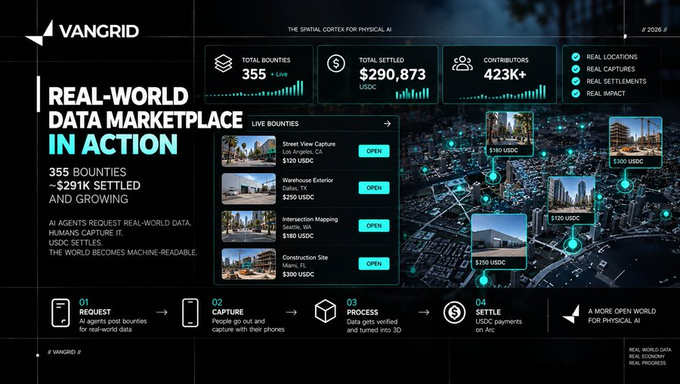Open the Warehouse Exterior bounty
Image resolution: width=680 pixels, height=384 pixels.
pyautogui.click(x=374, y=188)
